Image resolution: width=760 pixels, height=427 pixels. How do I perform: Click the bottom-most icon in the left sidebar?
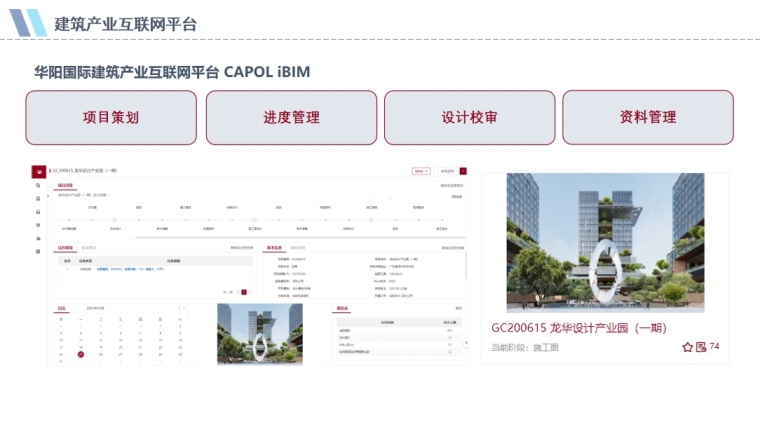(38, 251)
